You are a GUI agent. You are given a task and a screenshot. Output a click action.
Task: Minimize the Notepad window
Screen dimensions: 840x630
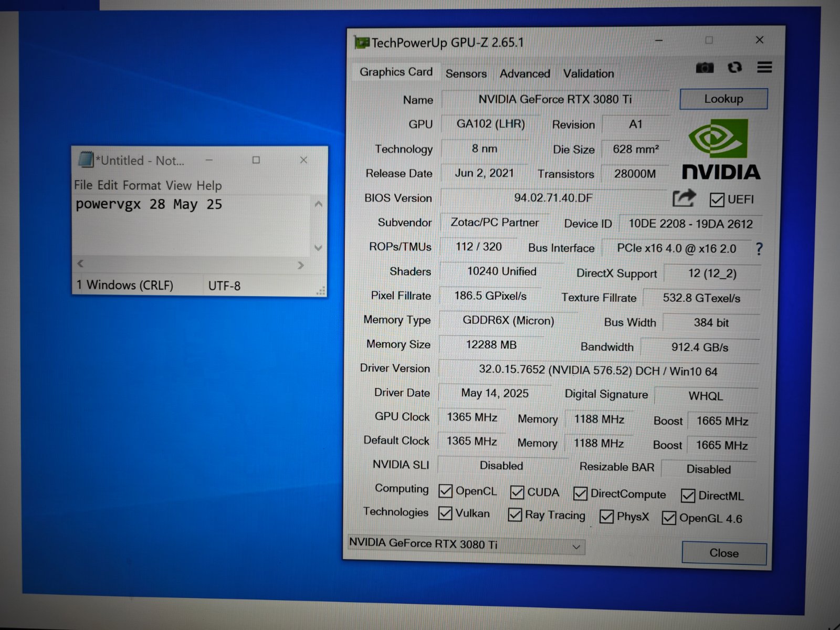209,160
